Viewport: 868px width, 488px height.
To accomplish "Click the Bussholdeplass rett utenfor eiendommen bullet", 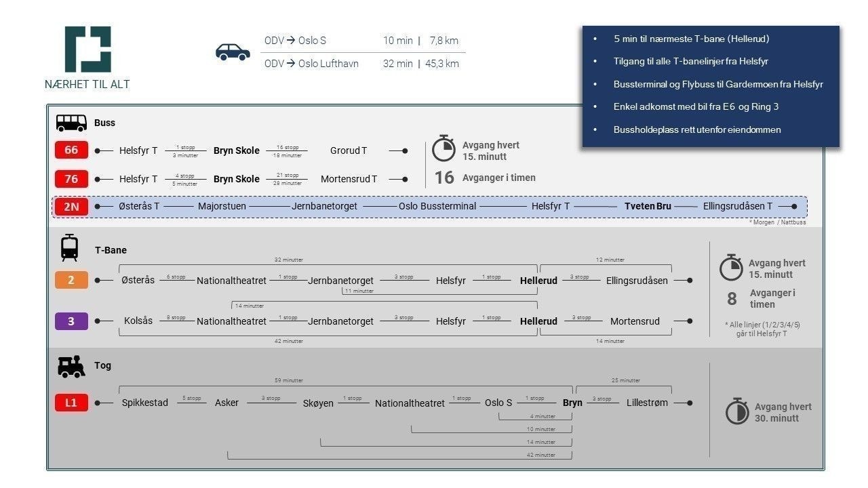I will click(697, 129).
